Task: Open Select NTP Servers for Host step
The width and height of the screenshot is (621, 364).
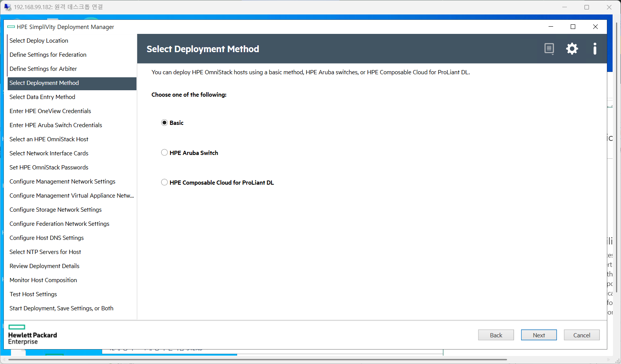Action: (72, 252)
